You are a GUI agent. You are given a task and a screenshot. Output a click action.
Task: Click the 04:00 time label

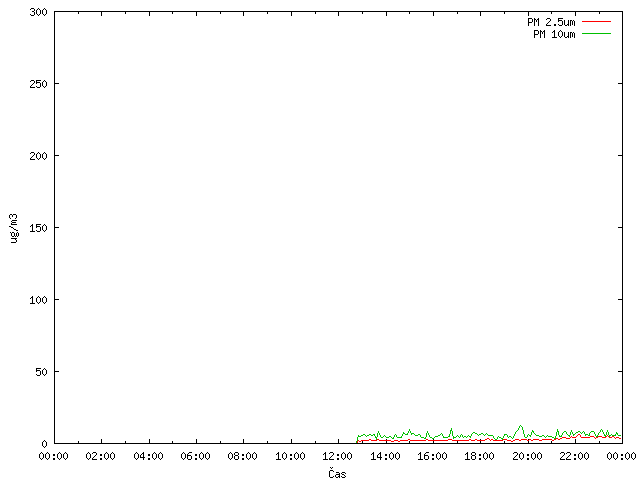[x=149, y=456]
